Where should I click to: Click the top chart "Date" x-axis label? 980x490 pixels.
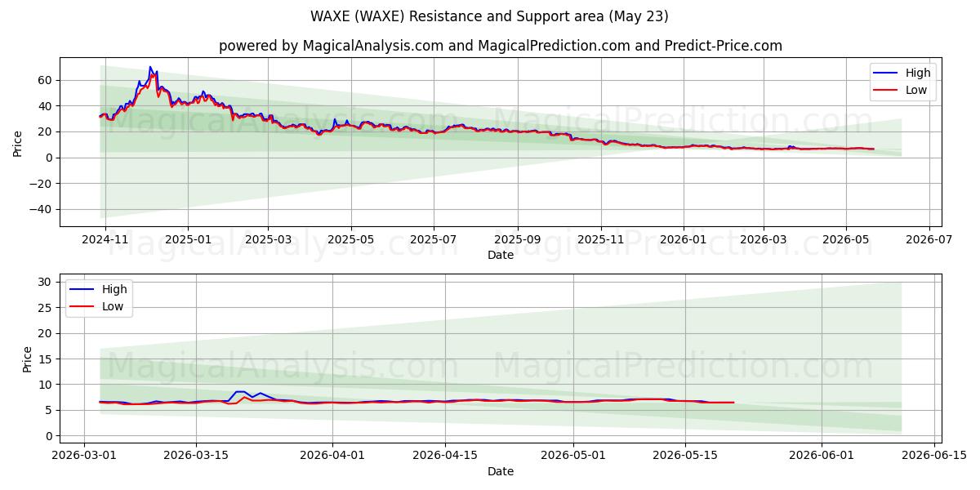pyautogui.click(x=501, y=255)
